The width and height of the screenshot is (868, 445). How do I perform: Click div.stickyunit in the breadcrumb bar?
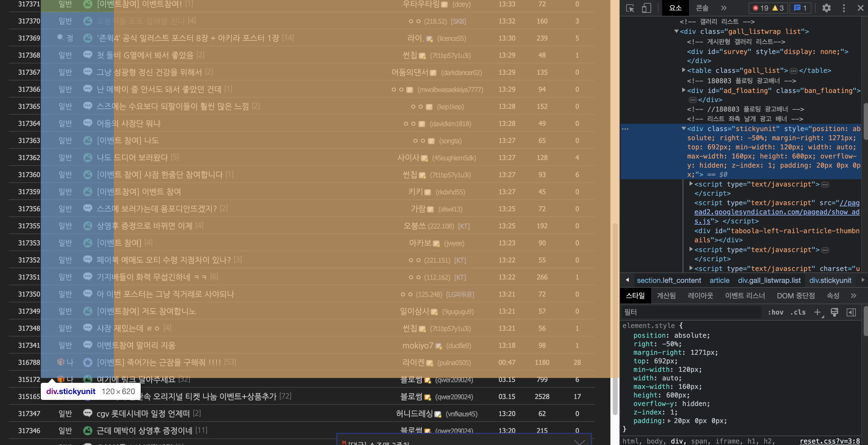(x=830, y=280)
